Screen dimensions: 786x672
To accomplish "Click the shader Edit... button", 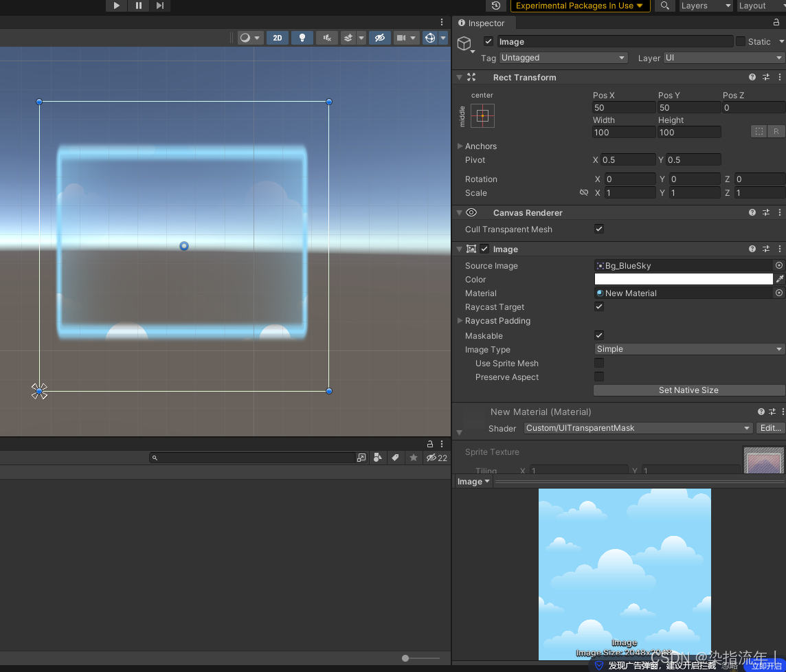I will pyautogui.click(x=770, y=428).
